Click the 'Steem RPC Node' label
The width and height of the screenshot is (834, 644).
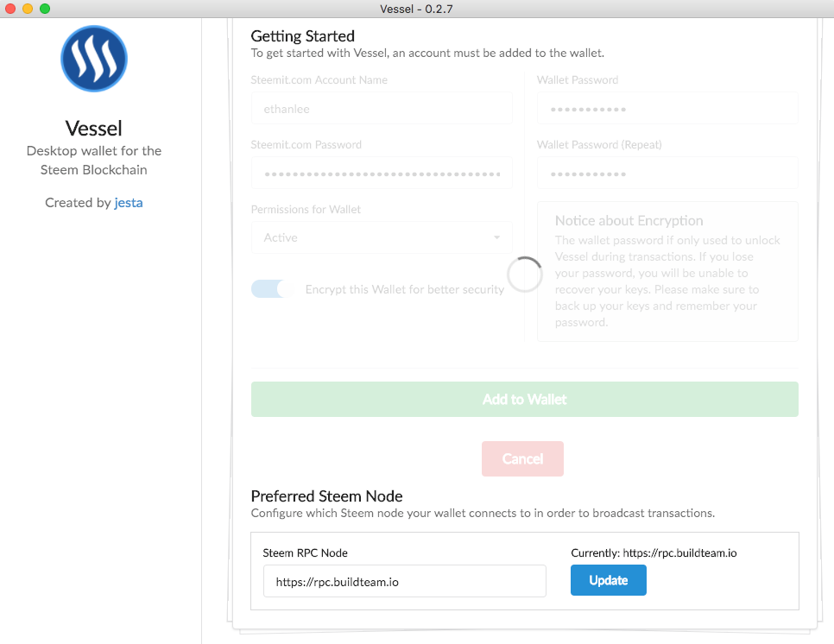[306, 553]
